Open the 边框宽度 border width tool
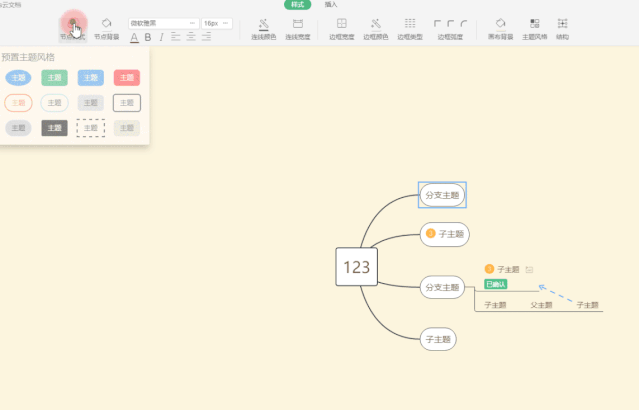Screen dimensions: 639x410 coord(342,29)
